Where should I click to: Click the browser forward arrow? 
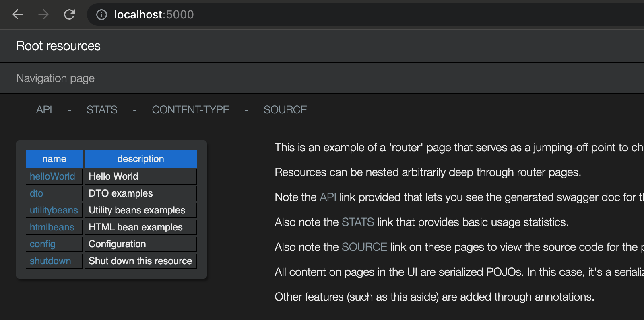(43, 15)
